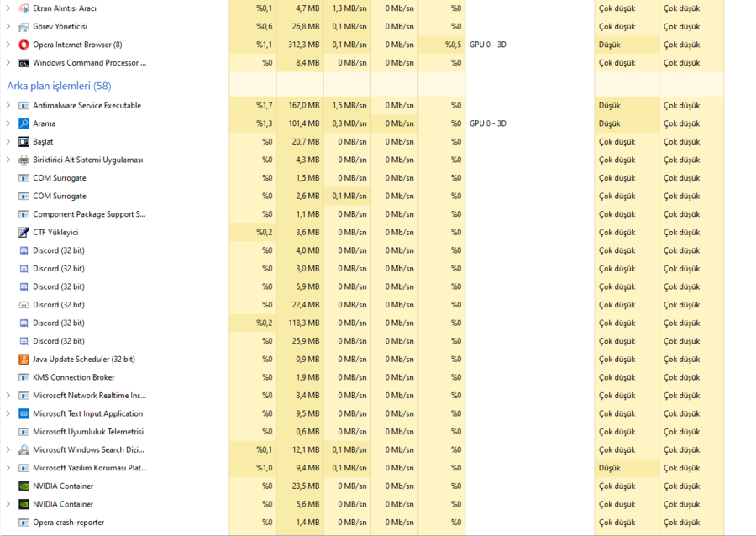The image size is (756, 536).
Task: Click "GPU 0 - 3D" in the Arama row
Action: pos(487,123)
